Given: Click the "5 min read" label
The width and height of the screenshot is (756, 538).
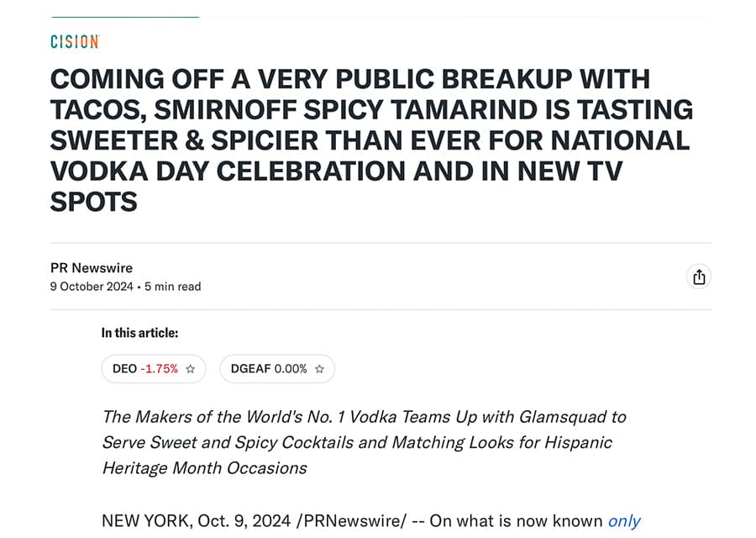Looking at the screenshot, I should 173,287.
